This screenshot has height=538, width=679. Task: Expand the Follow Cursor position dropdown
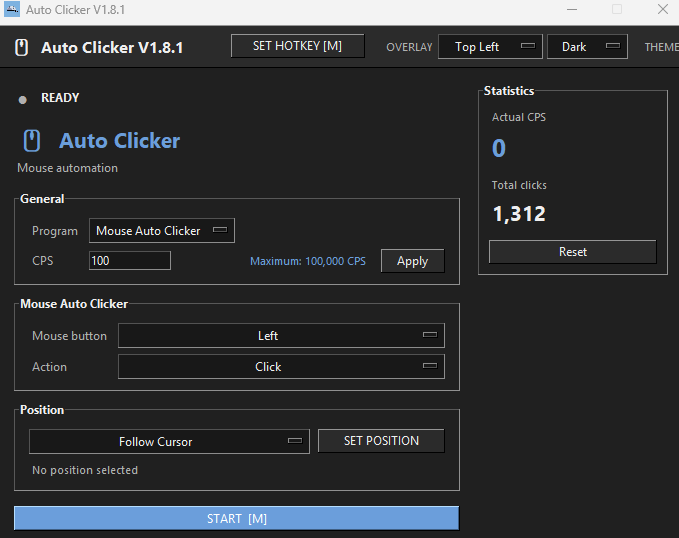[169, 441]
